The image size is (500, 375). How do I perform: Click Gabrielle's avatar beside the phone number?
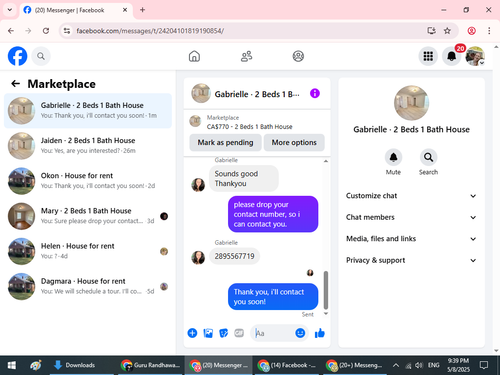(x=198, y=258)
